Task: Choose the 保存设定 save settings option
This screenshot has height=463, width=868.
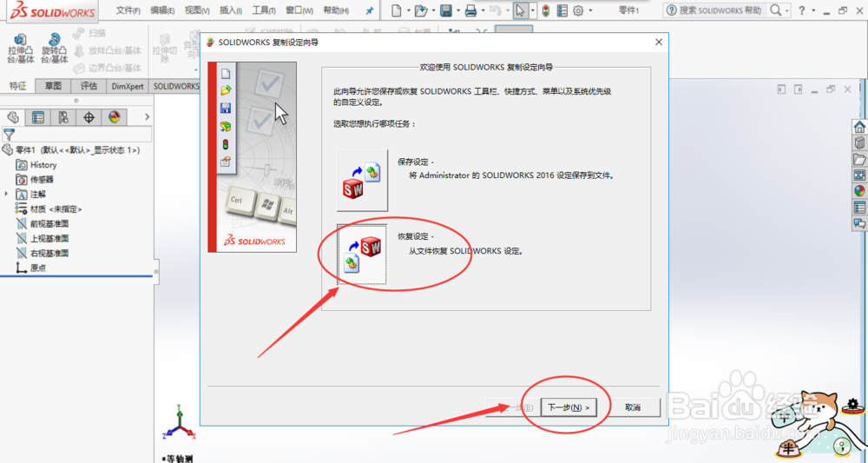Action: 363,180
